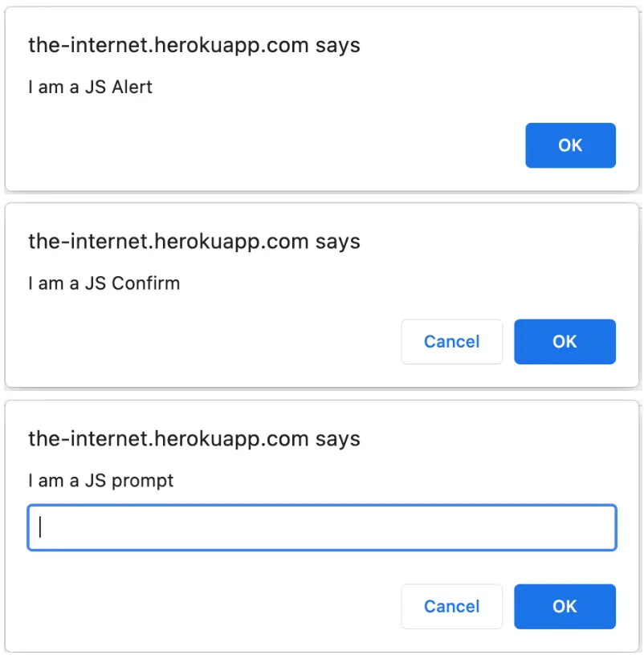Click OK in the JS prompt dialog
Viewport: 644px width, 663px height.
pos(565,607)
